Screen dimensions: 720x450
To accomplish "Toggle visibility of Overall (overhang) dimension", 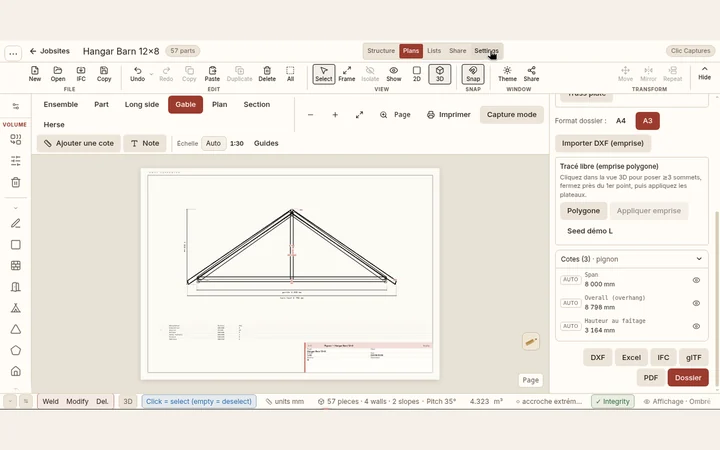I will coord(696,303).
